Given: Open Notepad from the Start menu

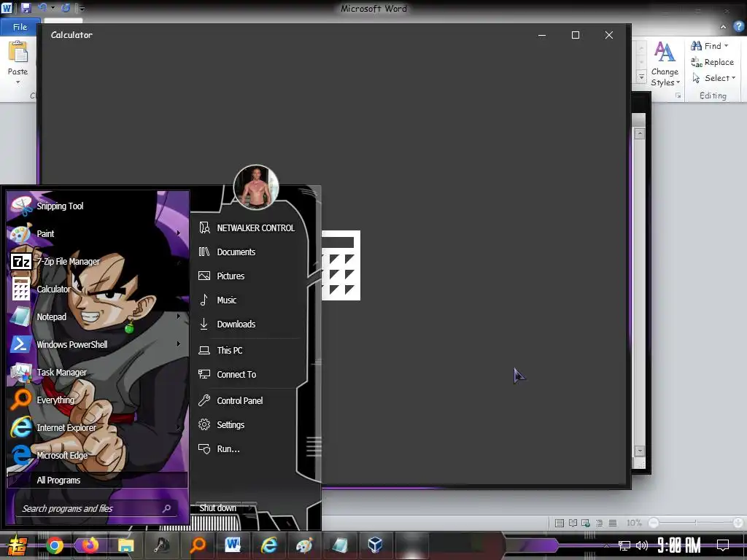Looking at the screenshot, I should point(97,316).
